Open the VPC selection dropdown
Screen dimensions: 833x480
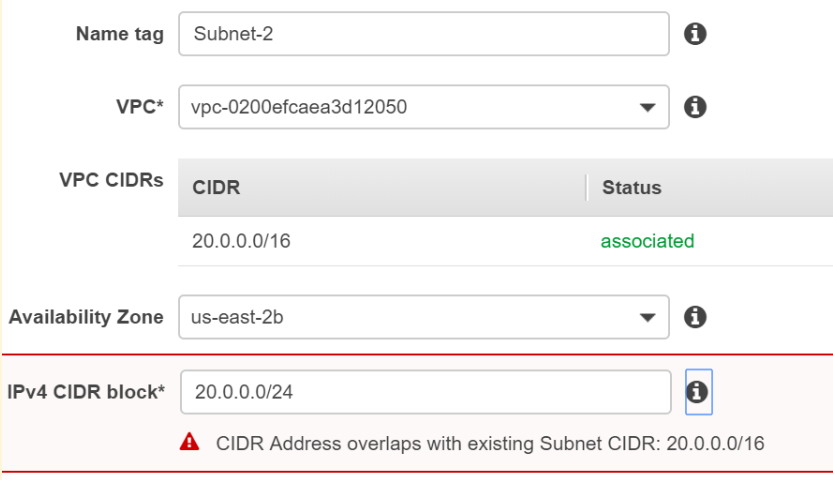pos(423,106)
